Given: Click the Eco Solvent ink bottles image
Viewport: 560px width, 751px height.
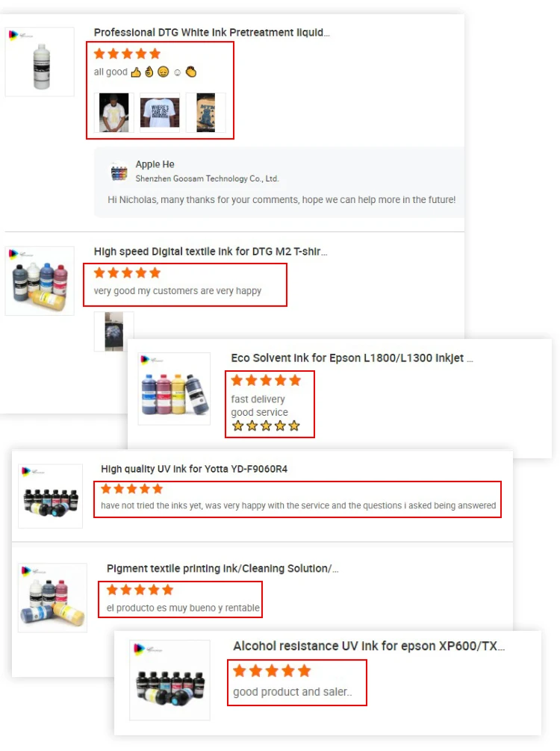Looking at the screenshot, I should (175, 389).
